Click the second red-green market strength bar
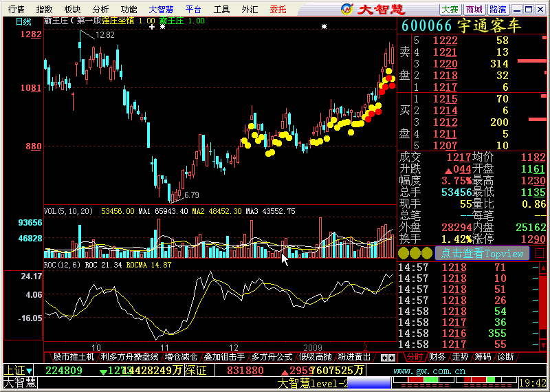 point(485,380)
